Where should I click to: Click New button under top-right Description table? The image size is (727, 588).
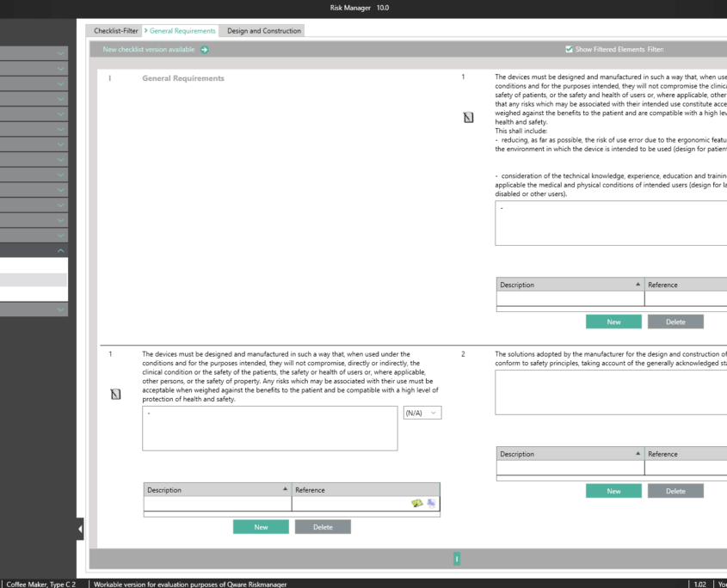613,322
